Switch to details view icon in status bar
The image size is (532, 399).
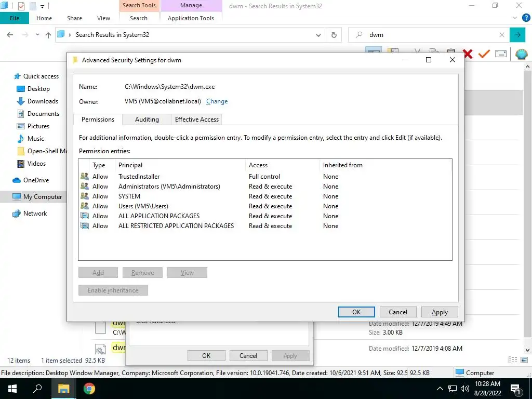point(513,360)
